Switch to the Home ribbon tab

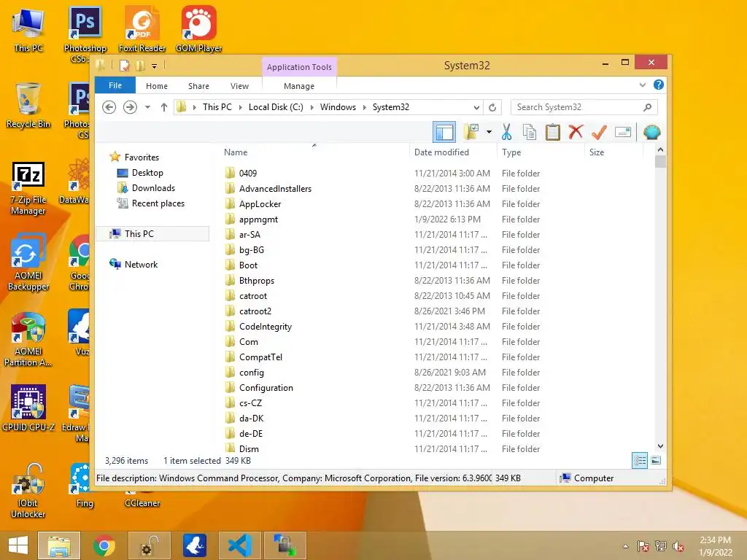[157, 86]
